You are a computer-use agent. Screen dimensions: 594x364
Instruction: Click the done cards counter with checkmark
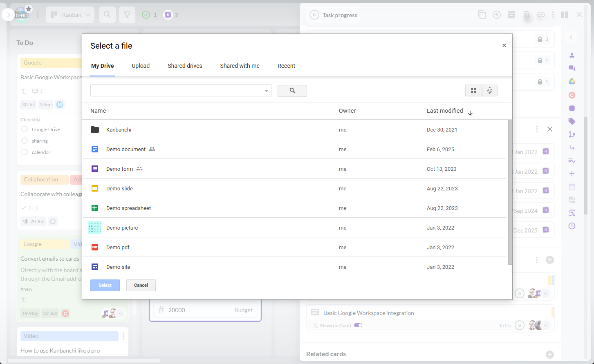coord(149,15)
